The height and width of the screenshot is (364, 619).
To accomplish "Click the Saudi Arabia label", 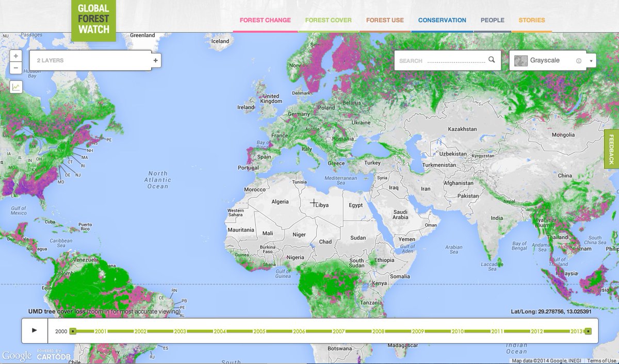I will (x=400, y=214).
